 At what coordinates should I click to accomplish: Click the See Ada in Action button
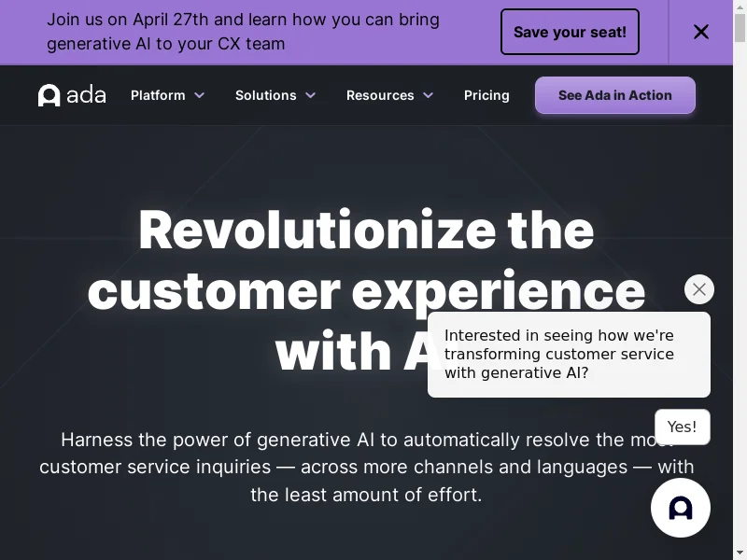[x=615, y=95]
